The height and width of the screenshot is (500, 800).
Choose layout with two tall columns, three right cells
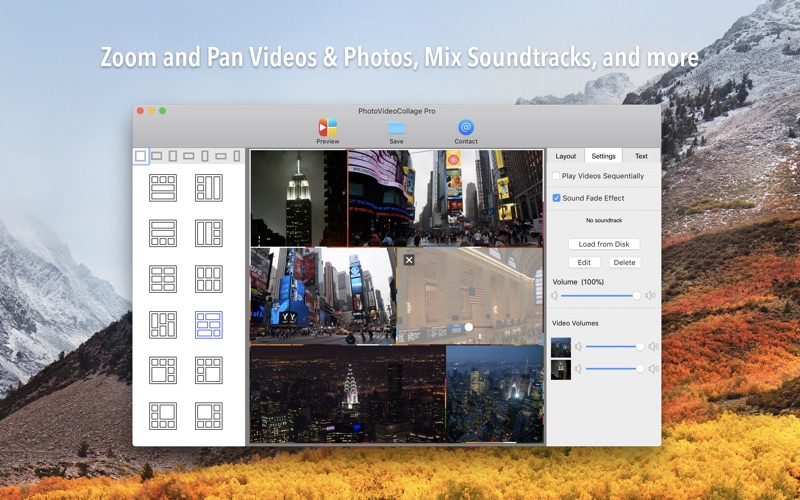click(x=209, y=233)
